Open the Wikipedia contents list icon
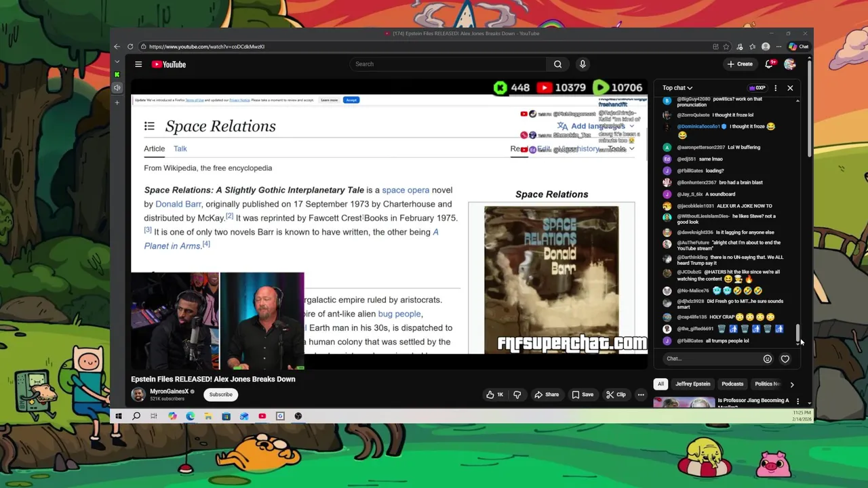The image size is (868, 488). [149, 127]
